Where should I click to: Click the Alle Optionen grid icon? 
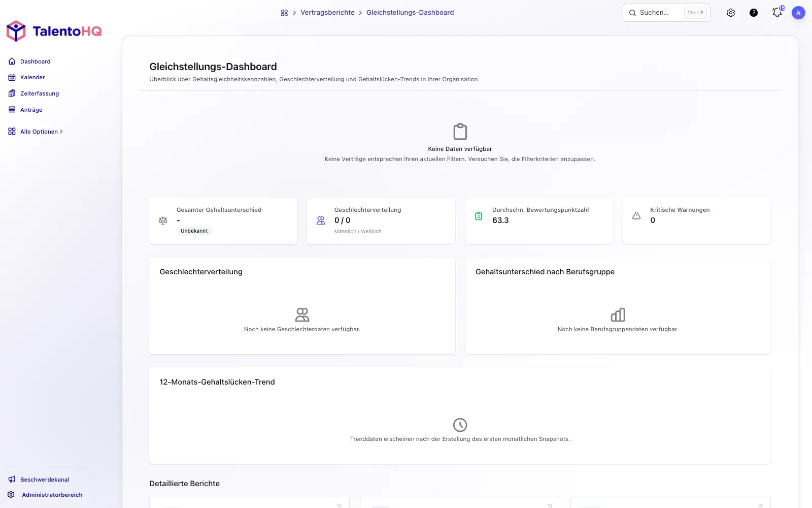coord(12,131)
